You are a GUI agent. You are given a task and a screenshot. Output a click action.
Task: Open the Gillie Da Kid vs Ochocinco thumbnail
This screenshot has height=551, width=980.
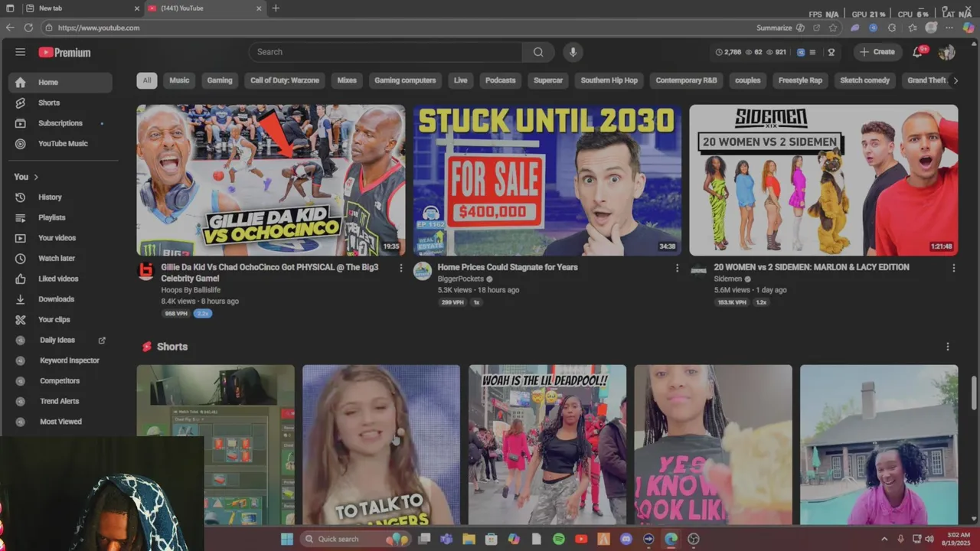(271, 180)
